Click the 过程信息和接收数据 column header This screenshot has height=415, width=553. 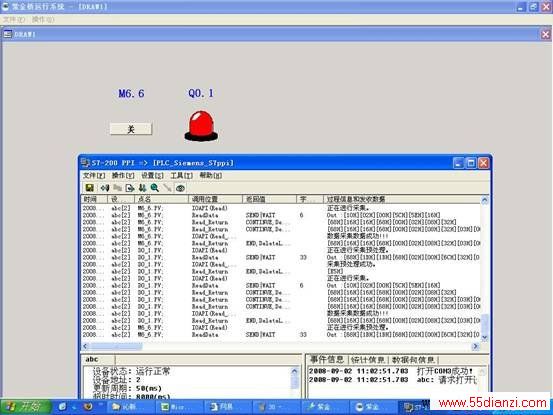(402, 199)
